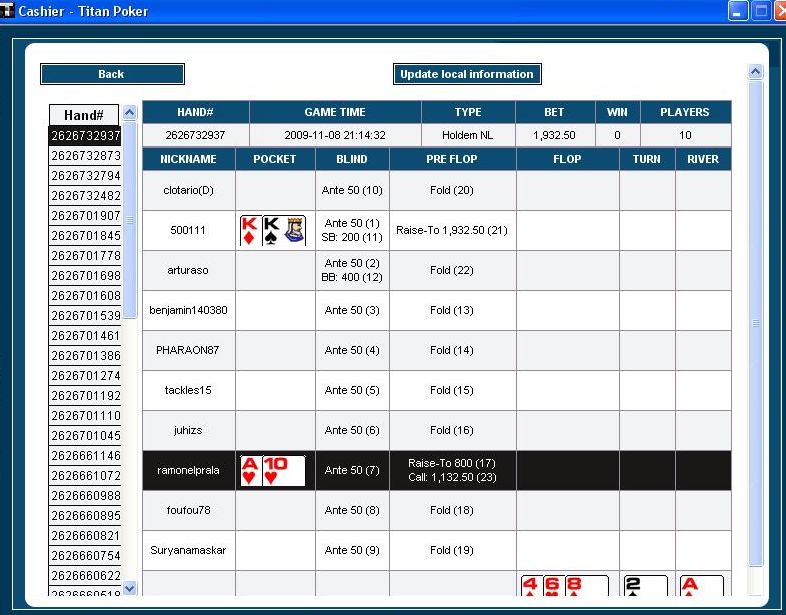
Task: Select hand 2626660895 in the list
Action: pyautogui.click(x=85, y=516)
